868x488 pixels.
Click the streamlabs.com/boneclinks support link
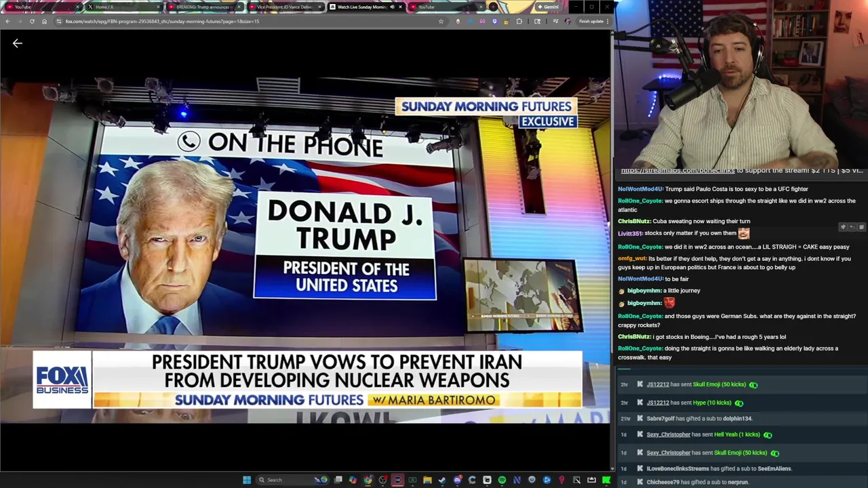pyautogui.click(x=677, y=171)
